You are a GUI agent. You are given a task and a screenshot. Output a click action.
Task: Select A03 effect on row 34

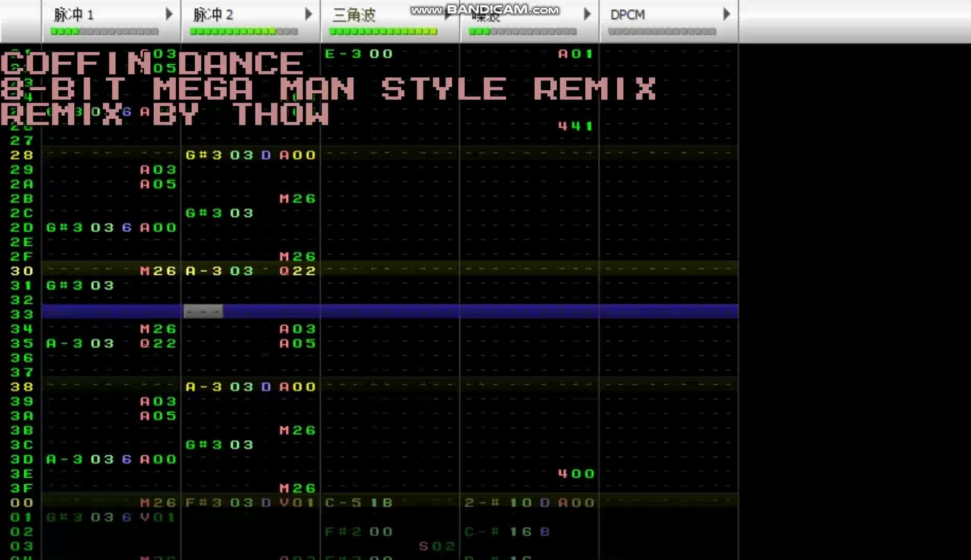pyautogui.click(x=298, y=329)
